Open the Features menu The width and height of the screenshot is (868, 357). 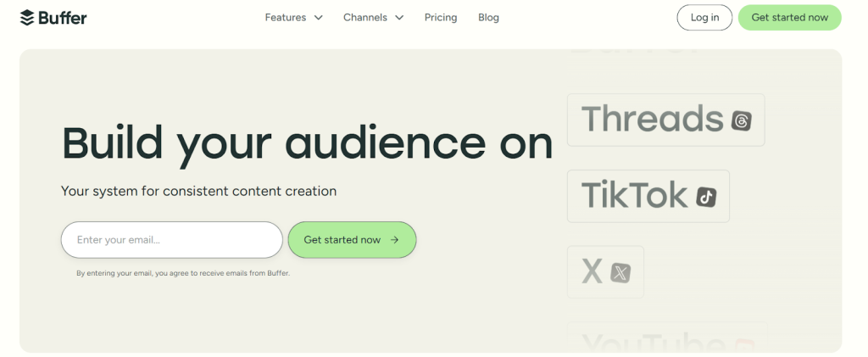pyautogui.click(x=293, y=18)
